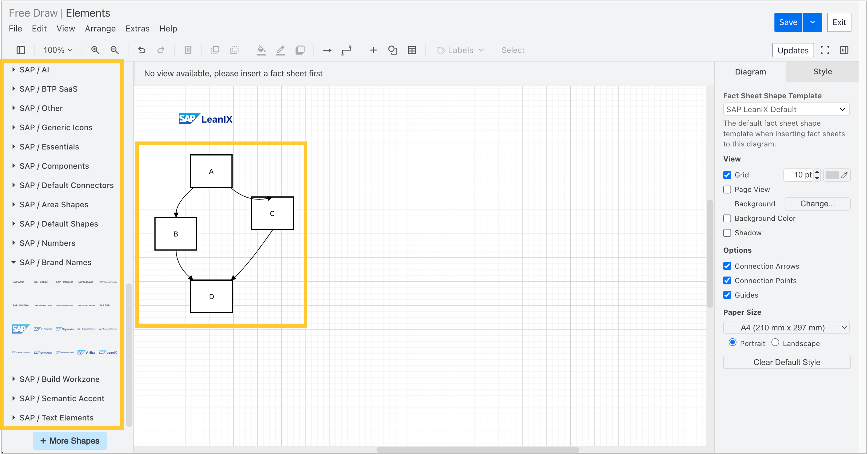Viewport: 868px width, 454px height.
Task: Open the Fact Sheet Shape Template dropdown
Action: tap(786, 109)
